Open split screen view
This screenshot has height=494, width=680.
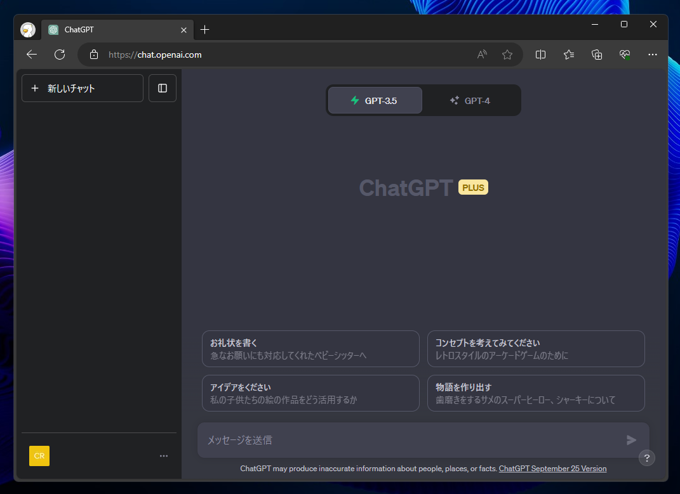click(x=540, y=55)
